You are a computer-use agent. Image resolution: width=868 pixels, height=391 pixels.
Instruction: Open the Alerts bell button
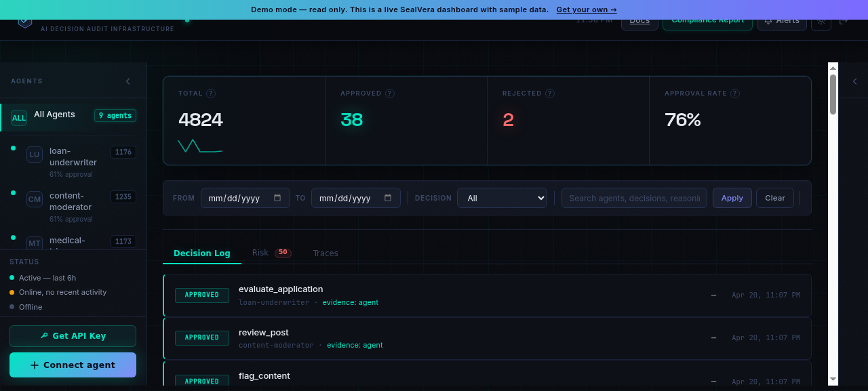click(782, 22)
